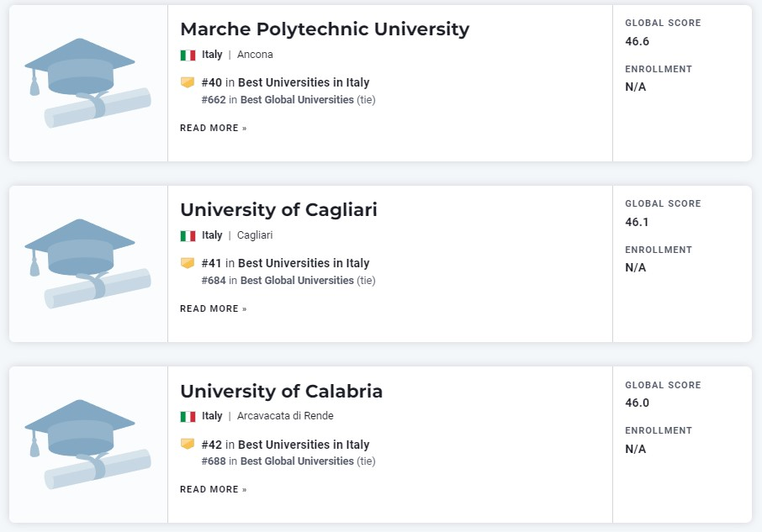This screenshot has width=762, height=532.
Task: Click Read More under Marche Polytechnic University
Action: [x=214, y=128]
